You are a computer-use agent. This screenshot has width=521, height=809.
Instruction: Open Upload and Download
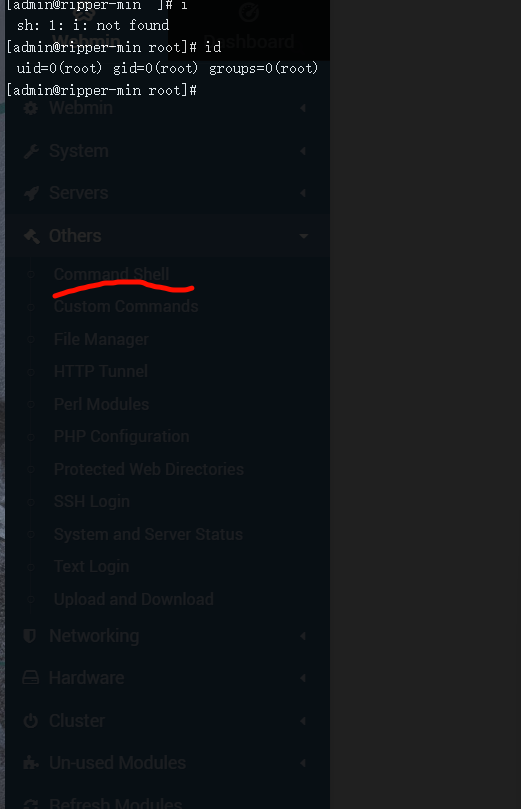[134, 599]
